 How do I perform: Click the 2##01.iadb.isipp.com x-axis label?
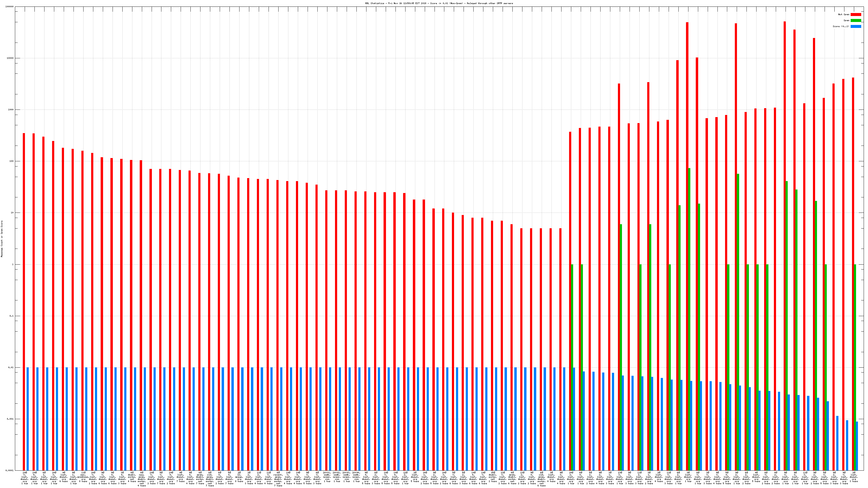point(327,477)
